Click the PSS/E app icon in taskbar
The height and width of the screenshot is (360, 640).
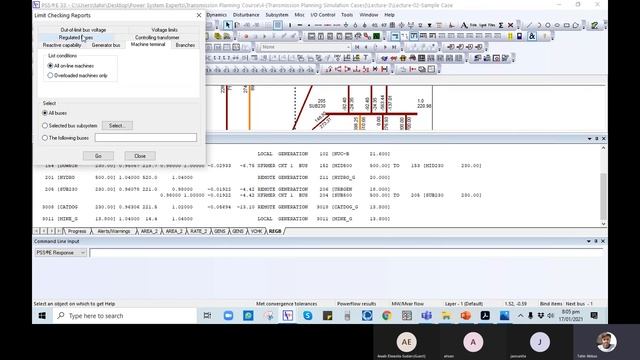[288, 316]
